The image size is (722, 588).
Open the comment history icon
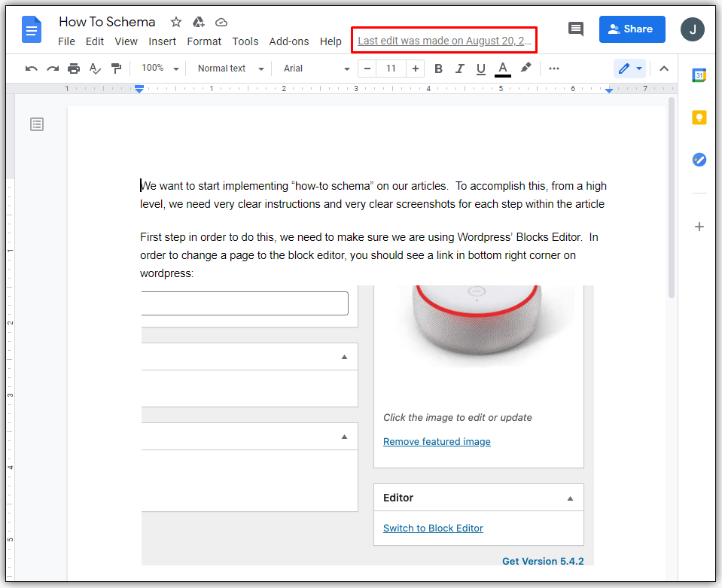tap(576, 29)
